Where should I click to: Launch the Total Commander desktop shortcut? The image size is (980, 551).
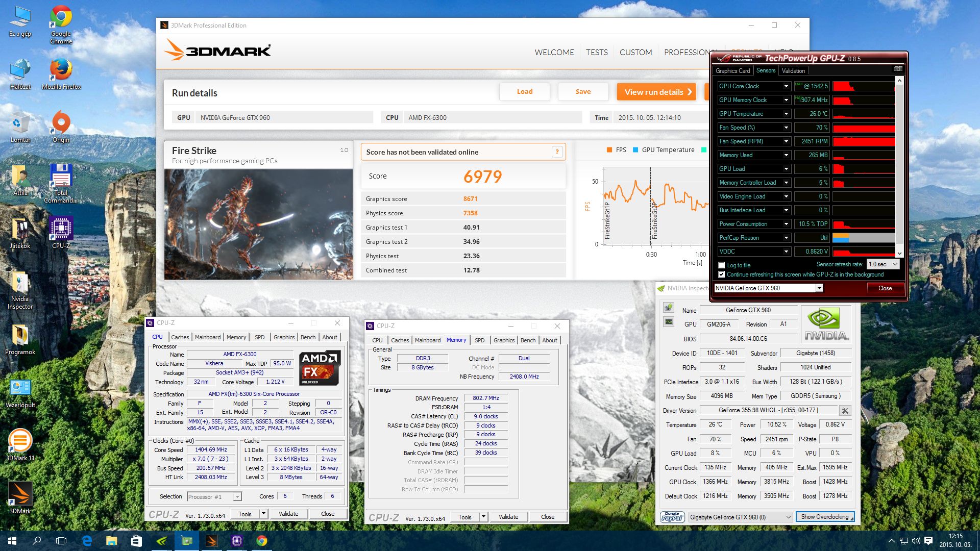(x=61, y=184)
